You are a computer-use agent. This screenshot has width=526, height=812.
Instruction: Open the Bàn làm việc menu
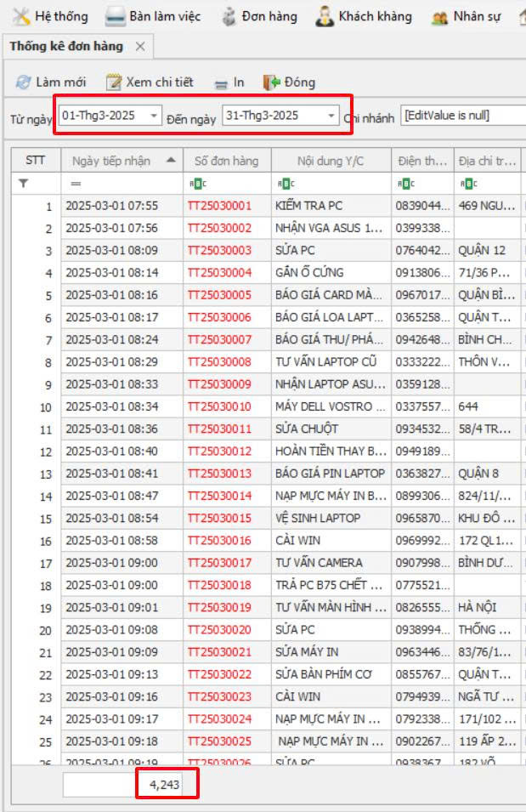point(156,16)
